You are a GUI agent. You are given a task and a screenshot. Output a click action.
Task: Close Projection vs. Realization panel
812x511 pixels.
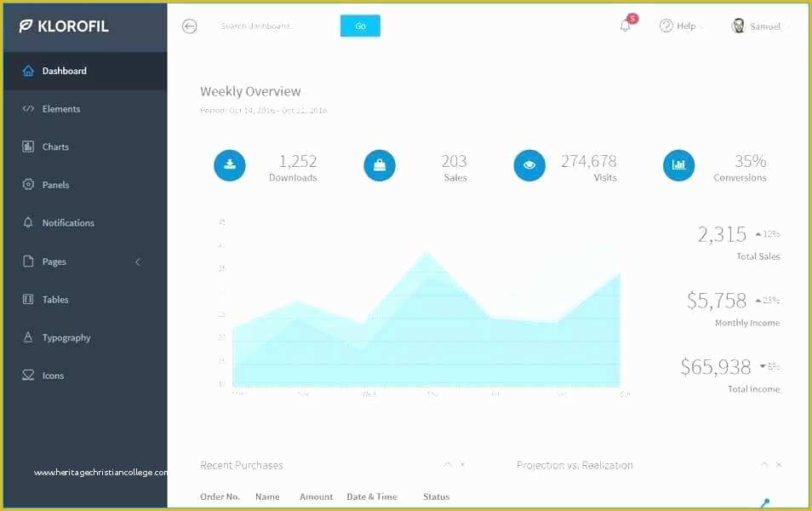(779, 465)
